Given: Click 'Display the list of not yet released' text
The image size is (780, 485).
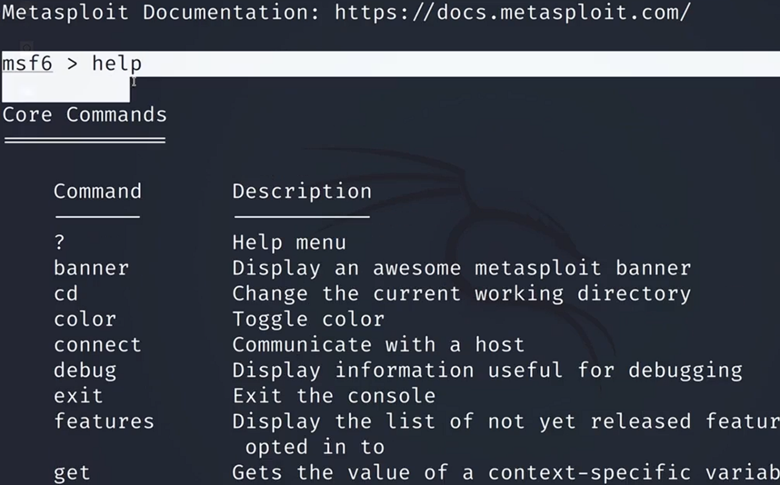Looking at the screenshot, I should click(462, 422).
